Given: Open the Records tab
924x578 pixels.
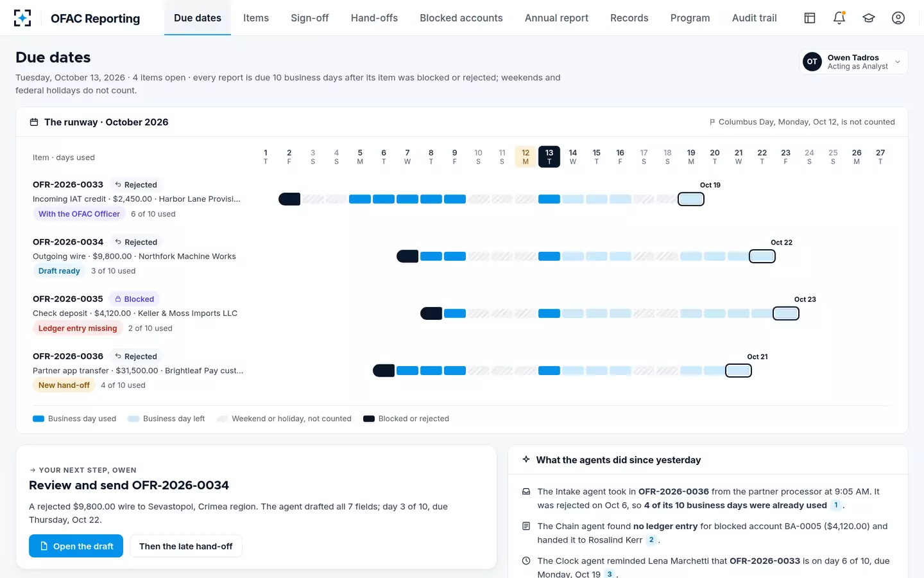Looking at the screenshot, I should click(629, 18).
